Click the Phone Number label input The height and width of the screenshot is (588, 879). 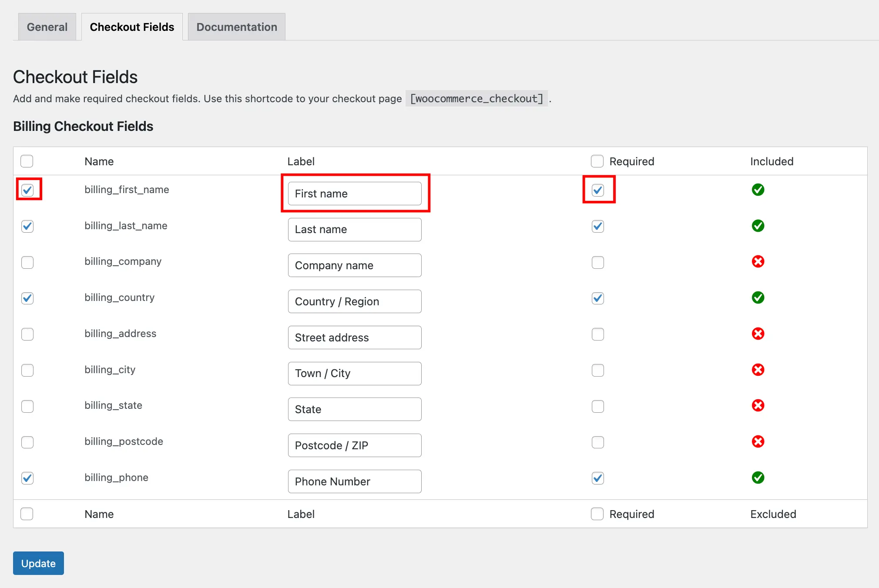click(x=355, y=481)
